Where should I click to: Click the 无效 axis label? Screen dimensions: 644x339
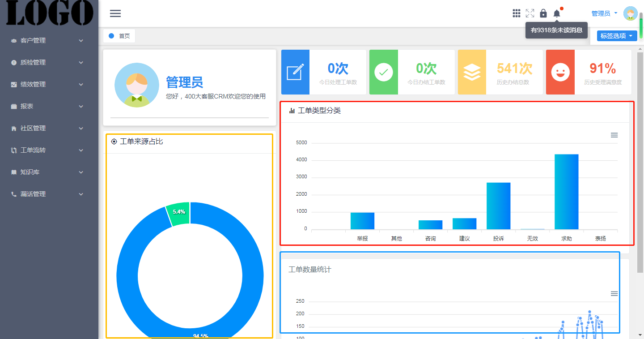pos(533,239)
